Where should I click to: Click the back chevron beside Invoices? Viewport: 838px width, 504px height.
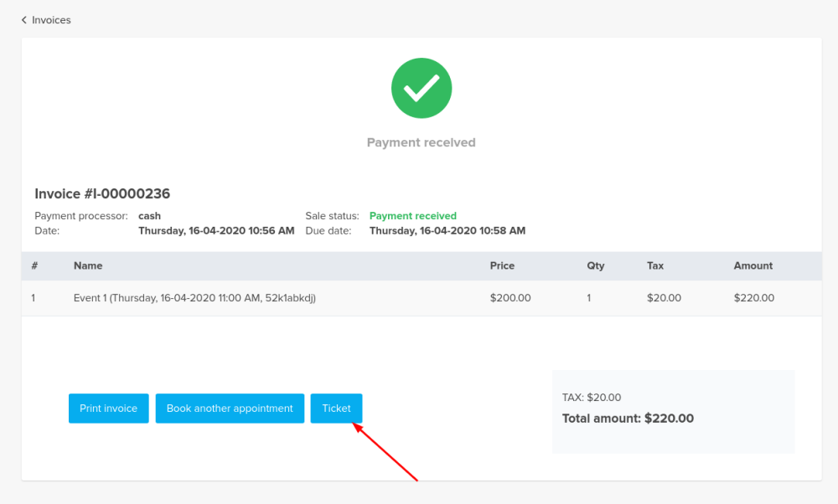pyautogui.click(x=24, y=20)
